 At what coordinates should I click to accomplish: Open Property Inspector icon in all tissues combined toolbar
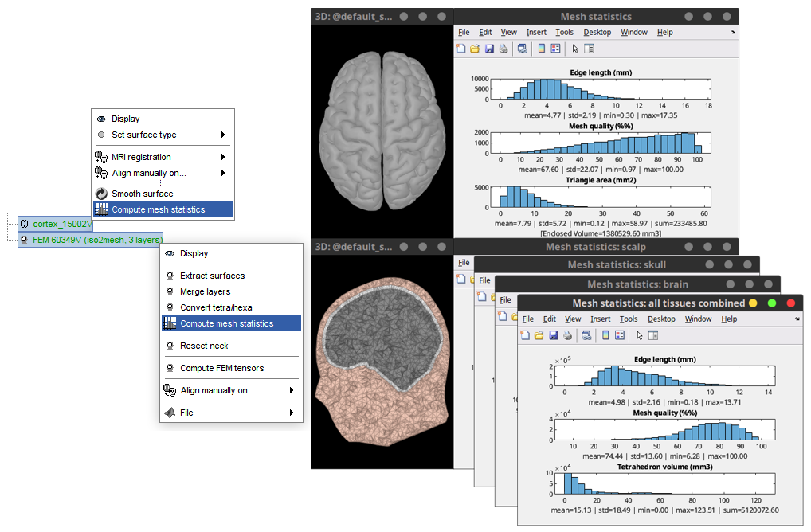click(652, 335)
